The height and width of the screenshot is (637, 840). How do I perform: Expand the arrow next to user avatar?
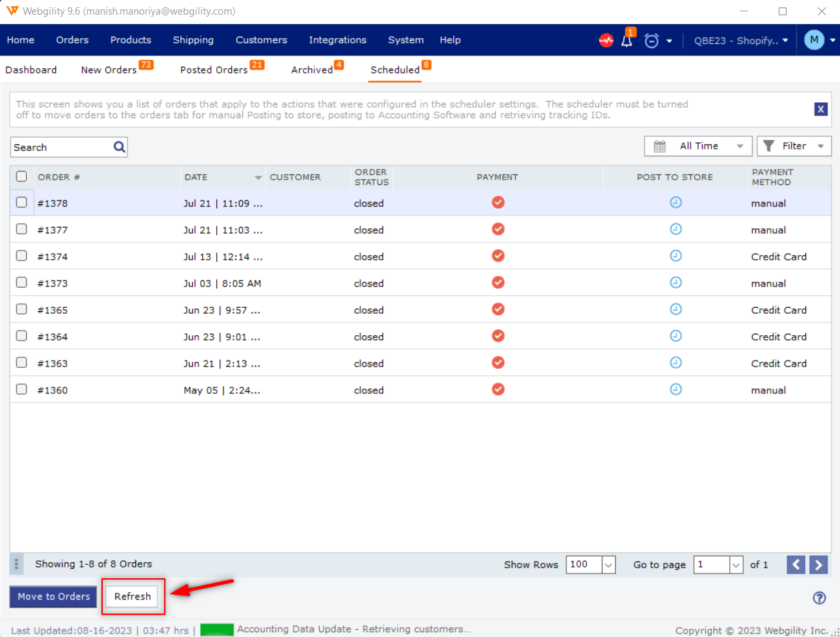click(x=832, y=40)
